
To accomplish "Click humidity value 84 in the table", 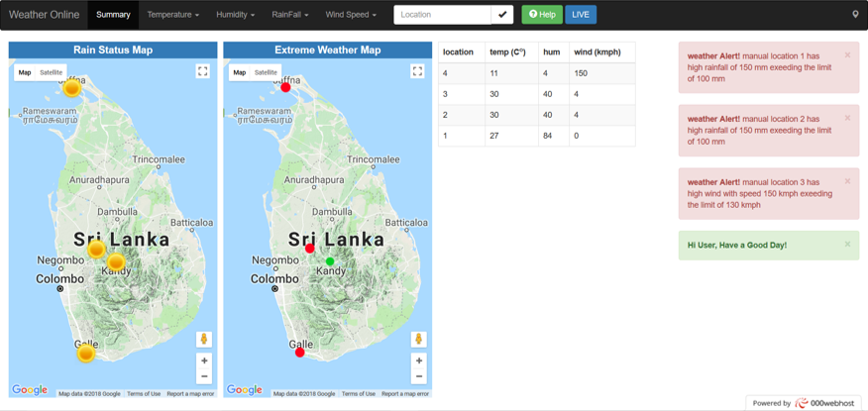I will 554,136.
